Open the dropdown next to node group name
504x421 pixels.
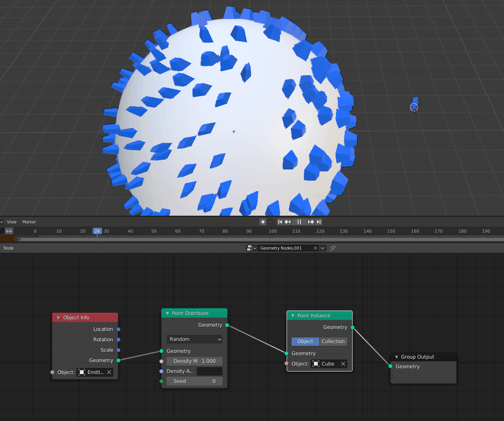[x=323, y=248]
